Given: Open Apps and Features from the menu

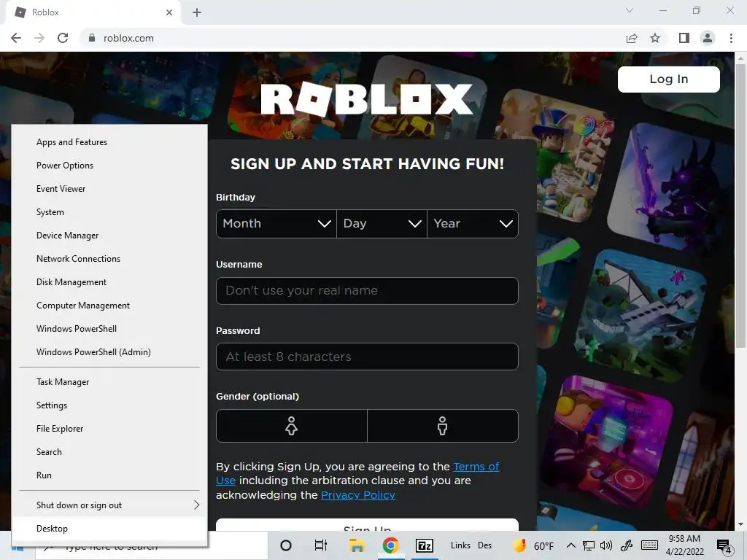Looking at the screenshot, I should pos(109,142).
